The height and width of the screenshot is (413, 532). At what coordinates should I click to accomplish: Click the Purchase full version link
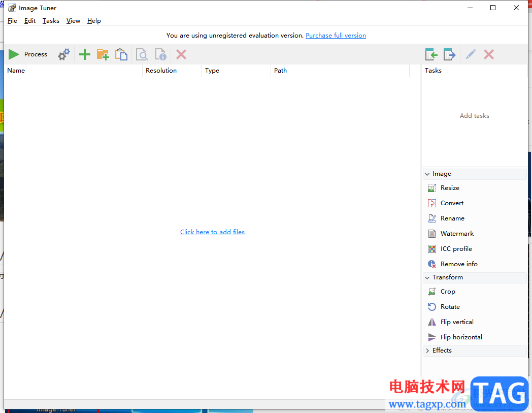click(x=336, y=36)
